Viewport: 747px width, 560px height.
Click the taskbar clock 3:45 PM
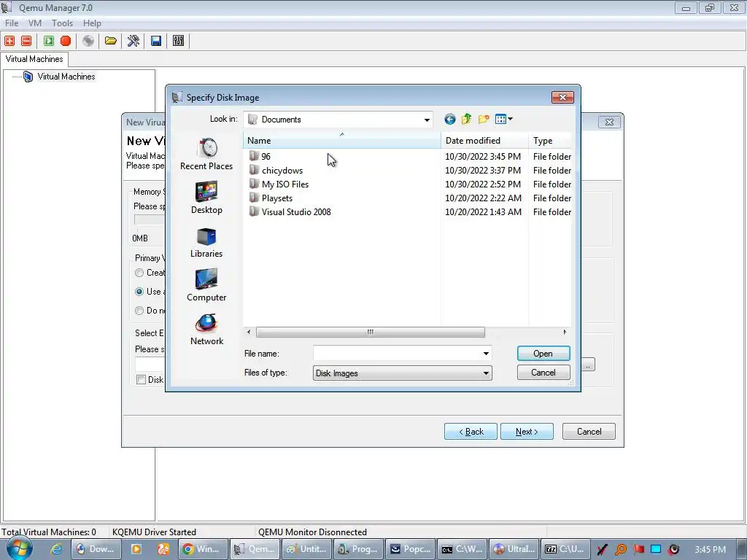711,549
